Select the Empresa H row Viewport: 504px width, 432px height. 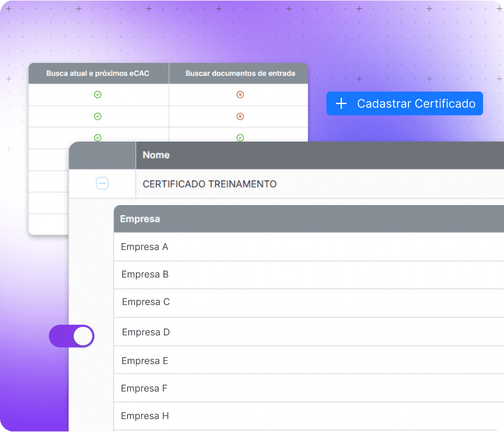tap(309, 416)
